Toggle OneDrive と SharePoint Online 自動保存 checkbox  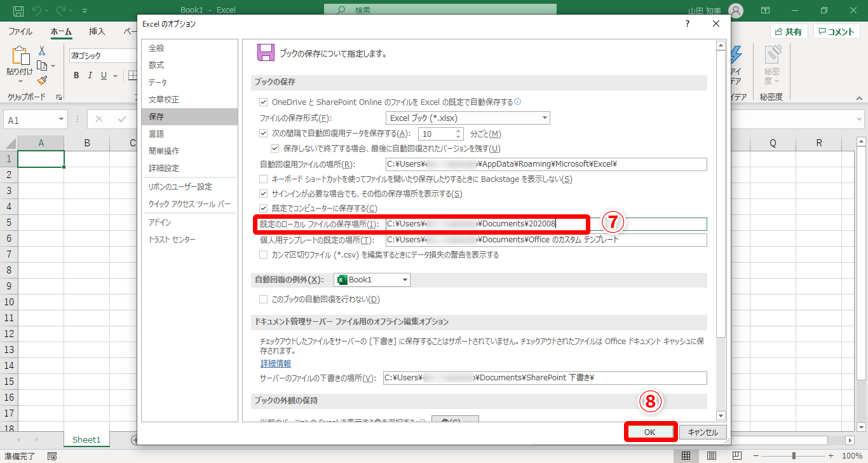coord(264,102)
